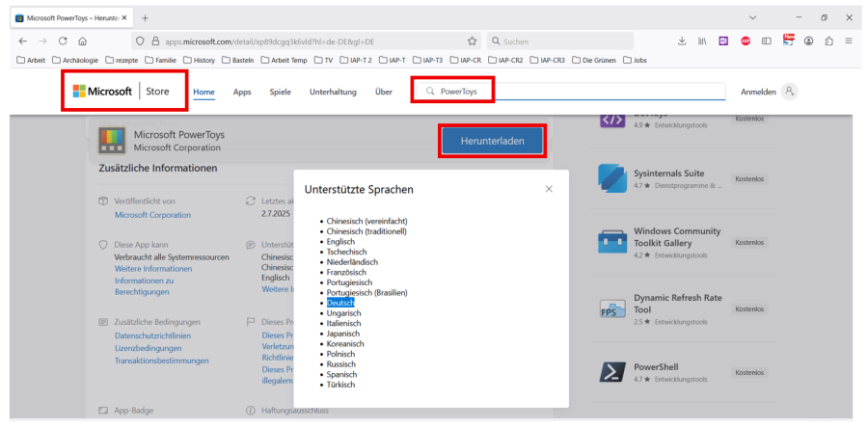Open the Unterhaltung tab
868x428 pixels.
point(333,93)
